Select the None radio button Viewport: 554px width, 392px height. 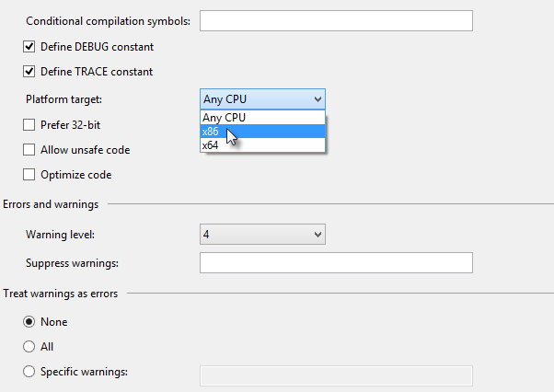(29, 322)
